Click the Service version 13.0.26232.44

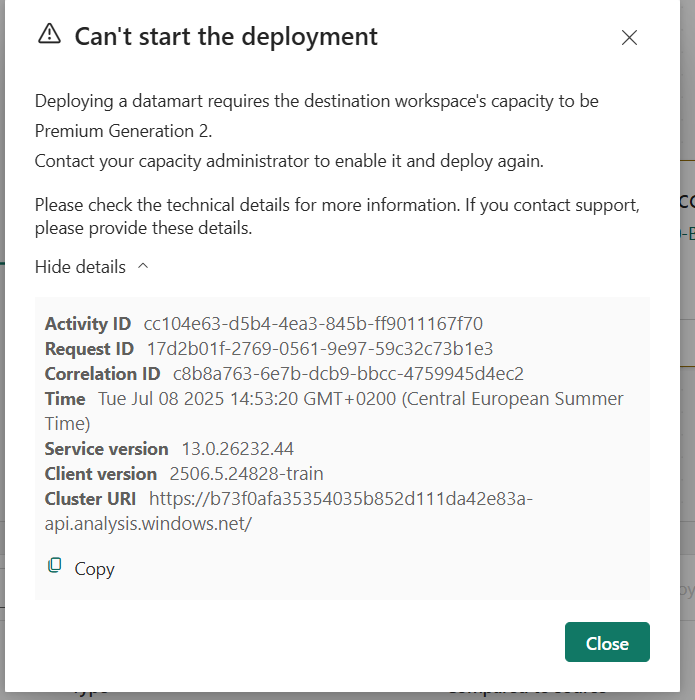(x=237, y=449)
